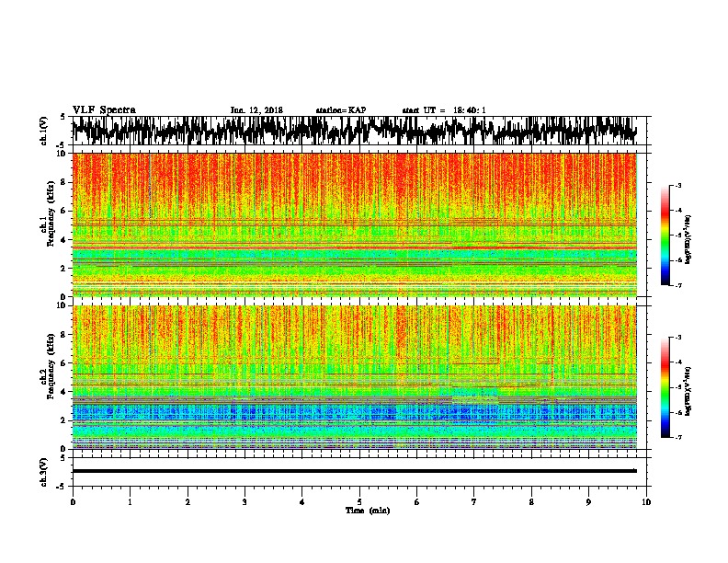Click inside the ch.1 spectrogram panel
The image size is (728, 563).
[x=355, y=224]
